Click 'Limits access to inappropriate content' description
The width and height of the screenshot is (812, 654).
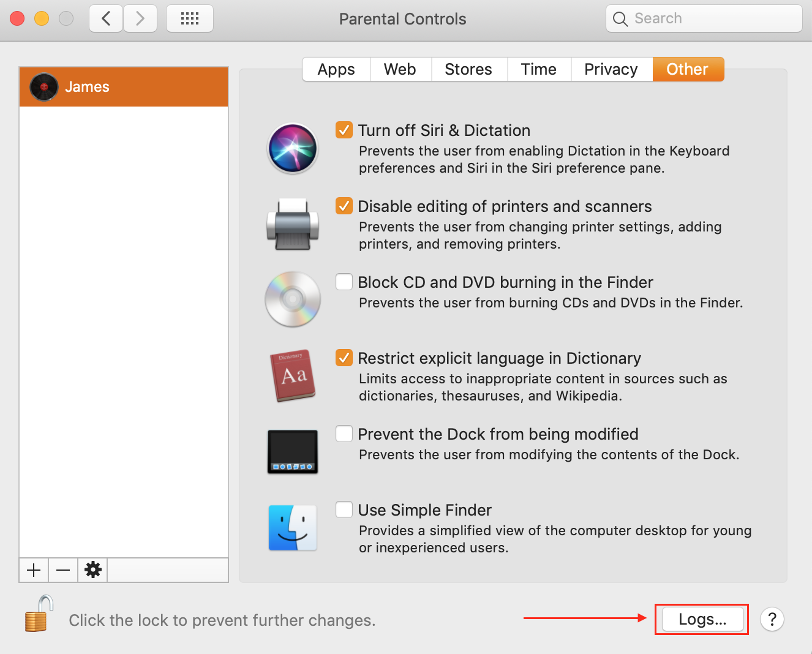[x=543, y=387]
